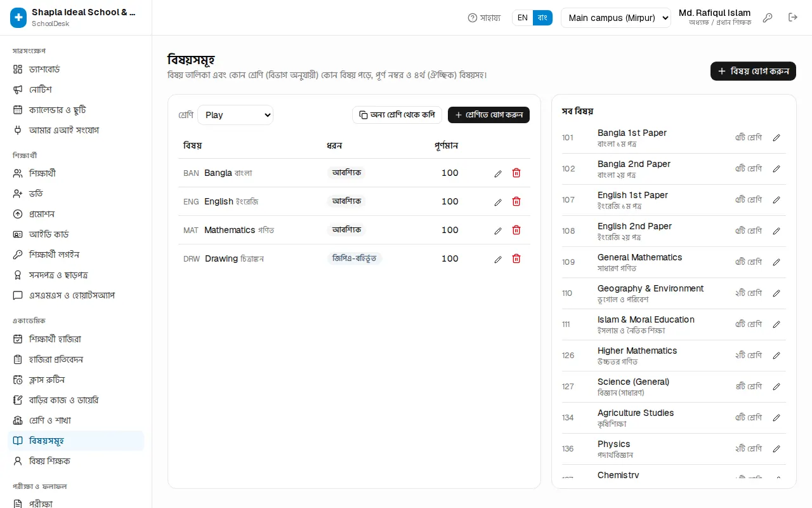Edit Islam & Moral Education entry
812x508 pixels.
click(776, 324)
